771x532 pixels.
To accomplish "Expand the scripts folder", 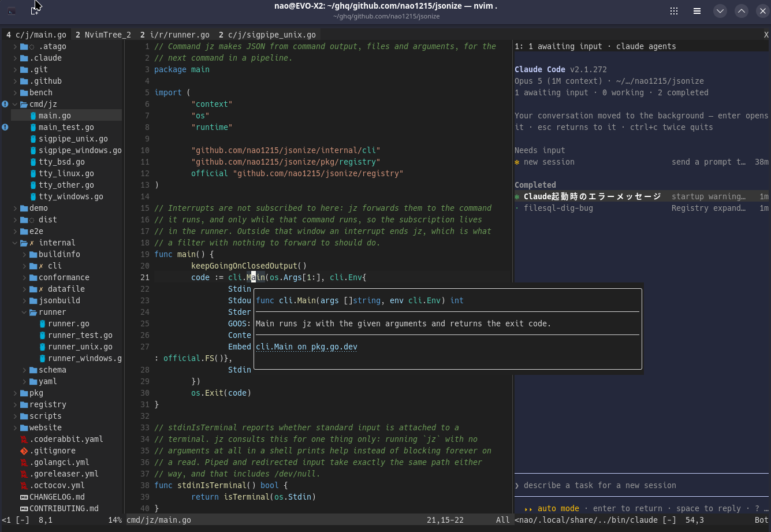I will tap(15, 416).
